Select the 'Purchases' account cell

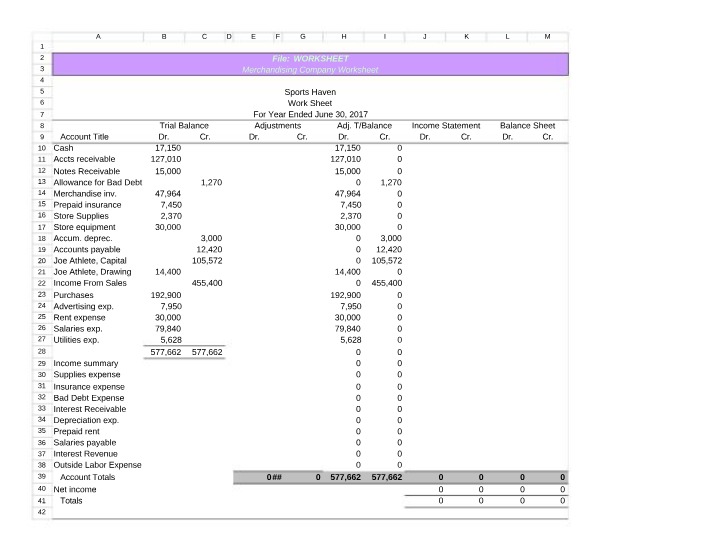[73, 295]
